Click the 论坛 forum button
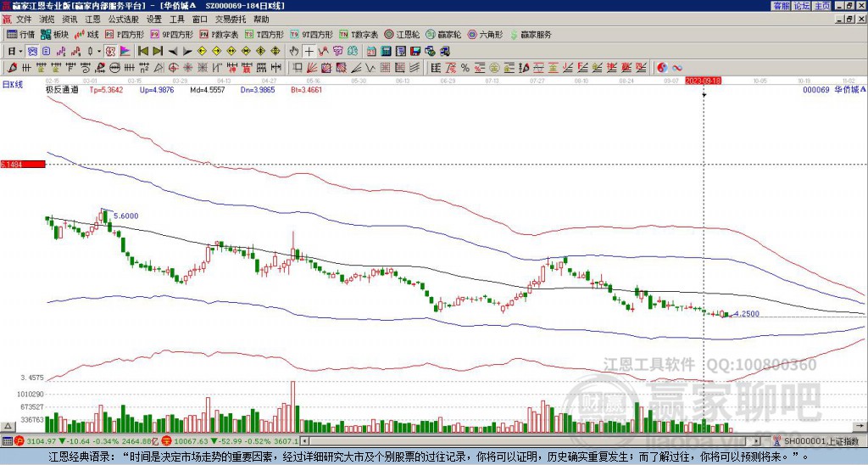Image resolution: width=868 pixels, height=465 pixels. [802, 6]
